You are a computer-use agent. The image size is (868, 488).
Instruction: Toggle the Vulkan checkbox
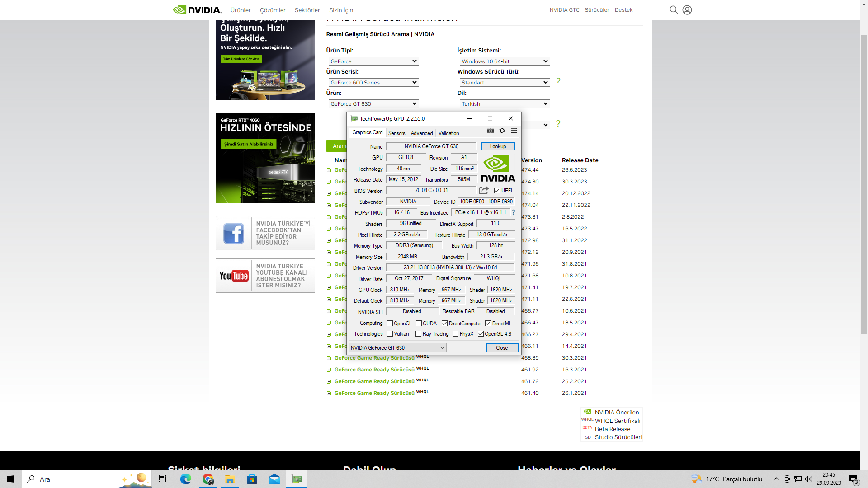click(x=390, y=334)
